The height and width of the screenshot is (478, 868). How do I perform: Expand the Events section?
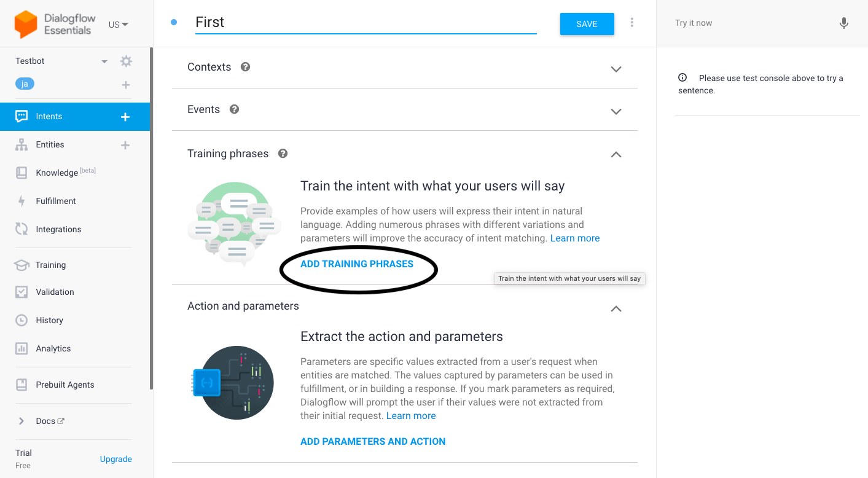(616, 112)
